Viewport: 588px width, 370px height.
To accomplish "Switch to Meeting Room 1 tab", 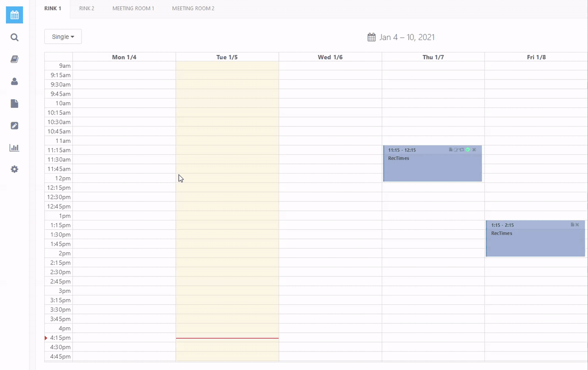I will click(133, 8).
